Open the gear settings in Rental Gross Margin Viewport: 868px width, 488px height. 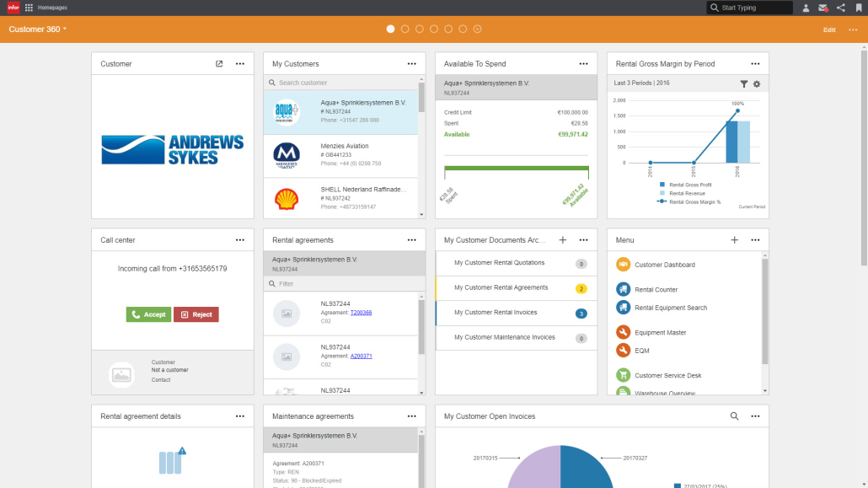[757, 83]
